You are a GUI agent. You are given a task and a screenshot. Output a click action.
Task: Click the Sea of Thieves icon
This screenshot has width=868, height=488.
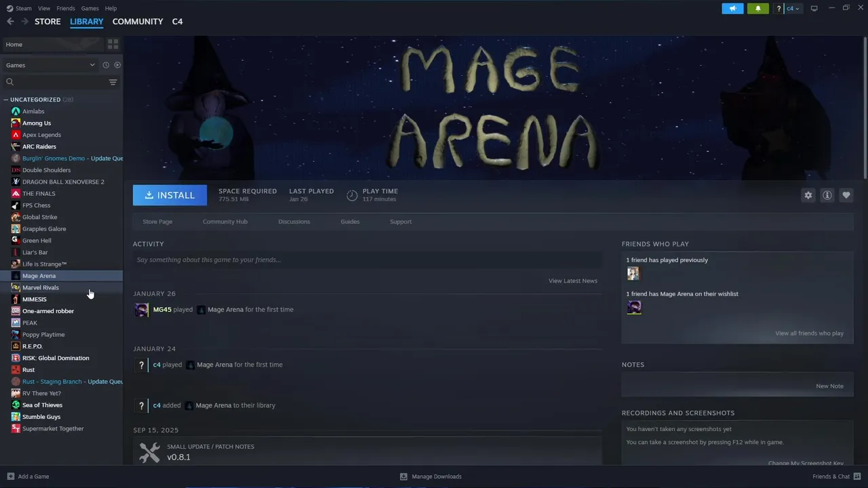(16, 405)
